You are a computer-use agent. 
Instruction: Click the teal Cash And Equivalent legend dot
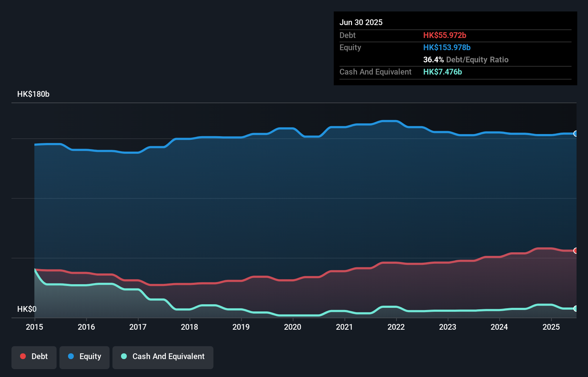pyautogui.click(x=124, y=356)
